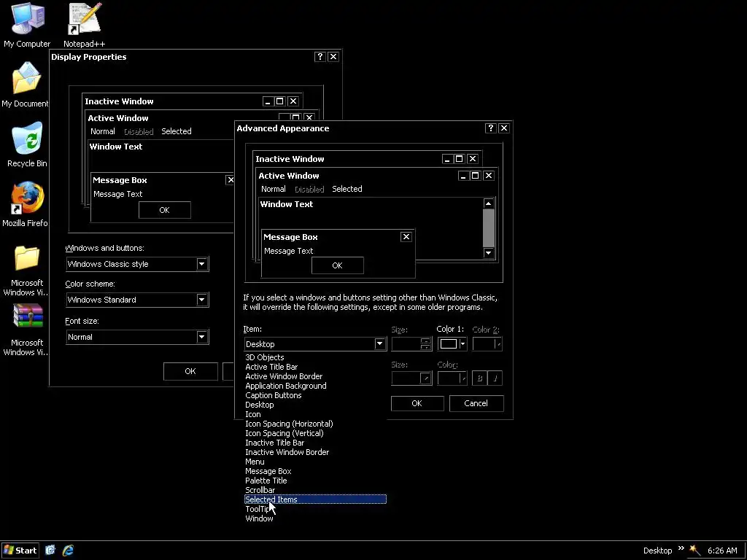
Task: Click Window Text area in Advanced Appearance preview
Action: point(287,204)
